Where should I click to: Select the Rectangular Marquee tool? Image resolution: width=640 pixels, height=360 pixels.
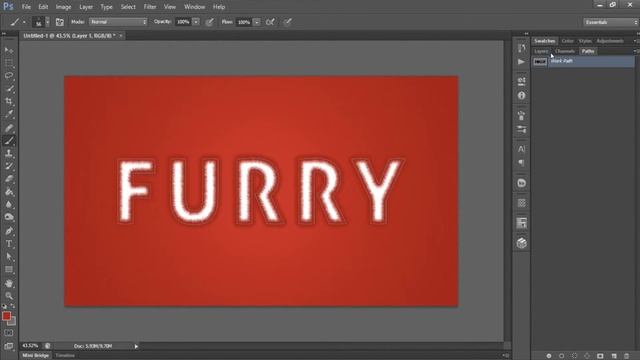tap(9, 63)
